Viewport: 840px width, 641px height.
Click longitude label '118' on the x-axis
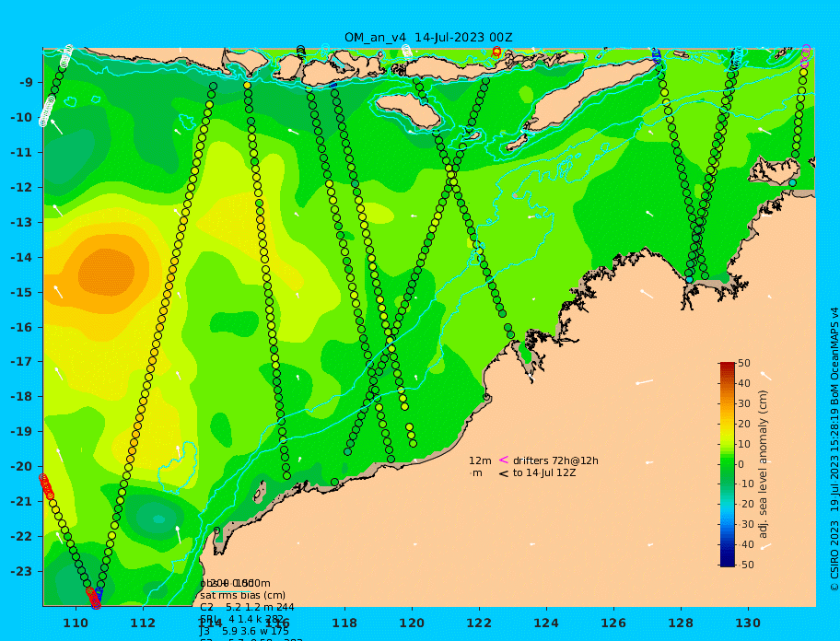click(x=344, y=623)
